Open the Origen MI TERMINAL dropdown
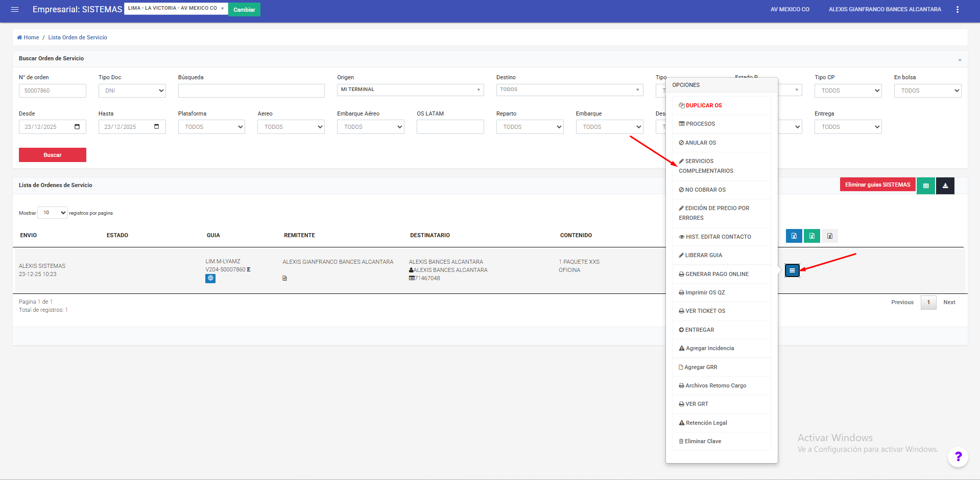 [x=410, y=90]
